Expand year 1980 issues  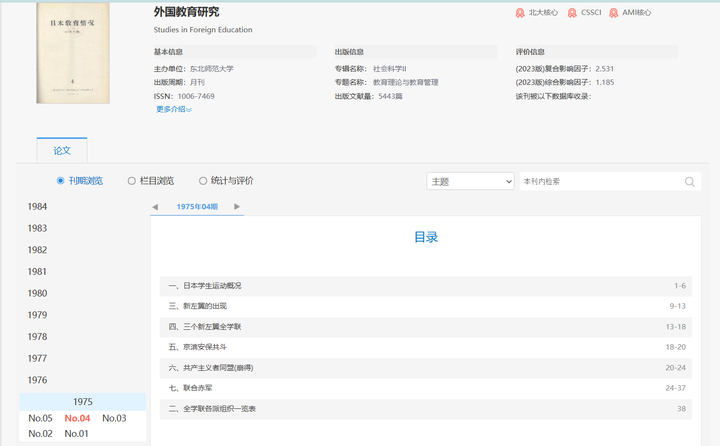click(x=37, y=293)
